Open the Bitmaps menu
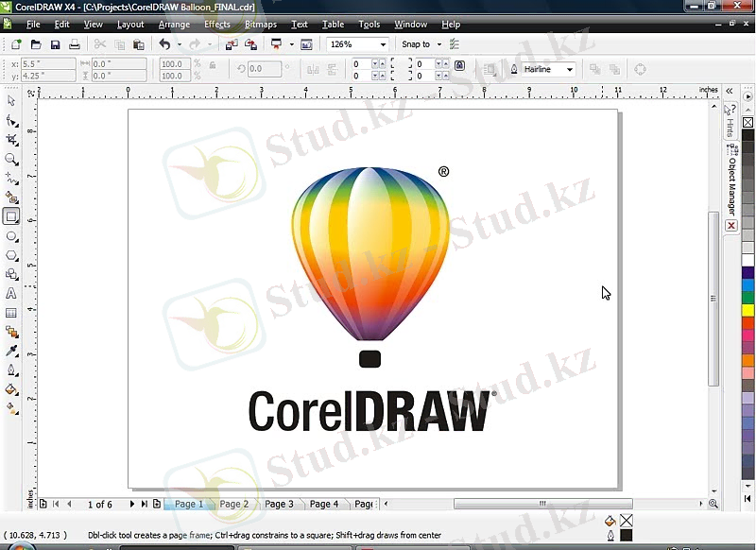 [260, 24]
